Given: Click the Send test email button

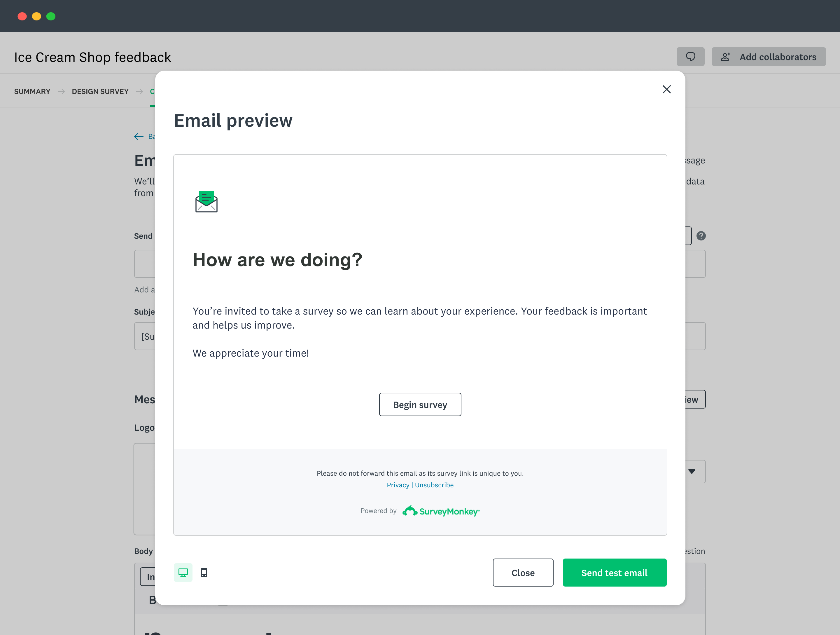Looking at the screenshot, I should click(614, 572).
